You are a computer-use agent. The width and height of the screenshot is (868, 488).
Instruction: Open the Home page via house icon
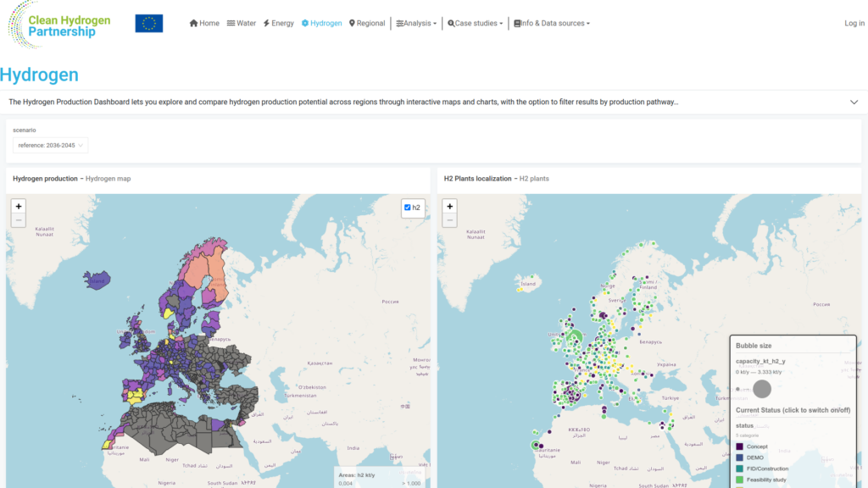tap(194, 23)
